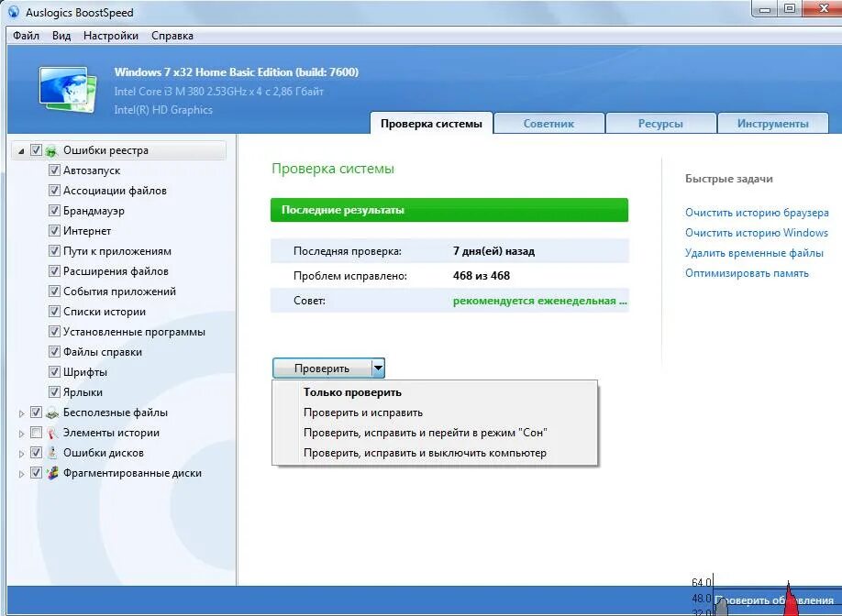Viewport: 842px width, 616px height.
Task: Disable the Интернет checkbox
Action: (x=54, y=231)
